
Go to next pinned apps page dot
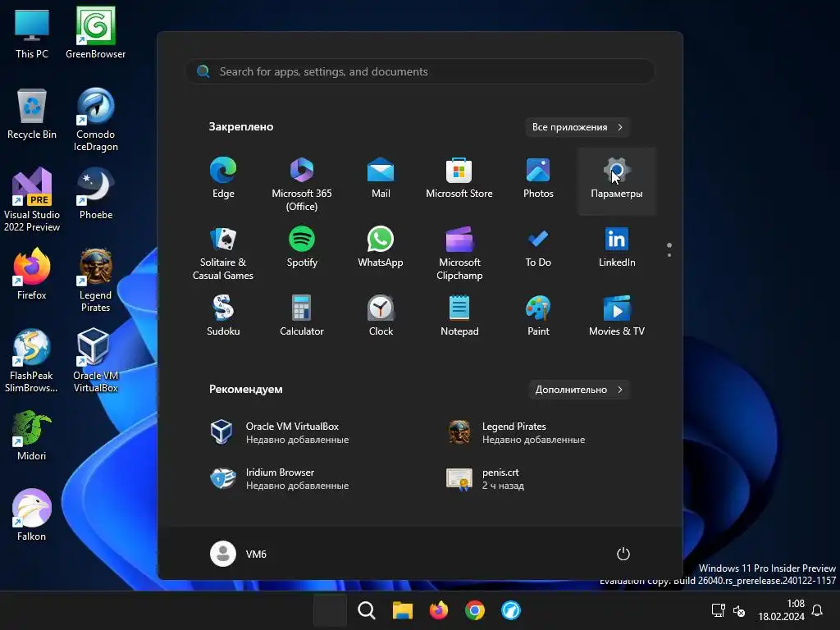pos(669,255)
